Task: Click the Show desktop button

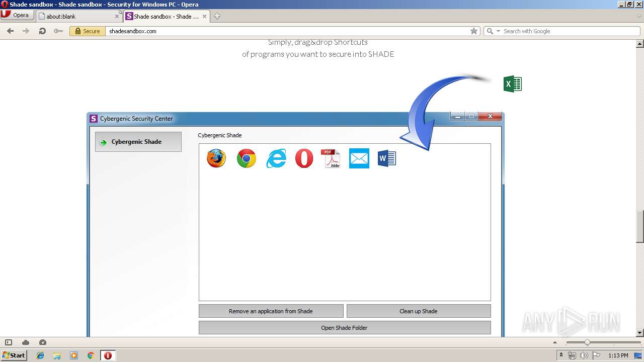Action: 638,355
